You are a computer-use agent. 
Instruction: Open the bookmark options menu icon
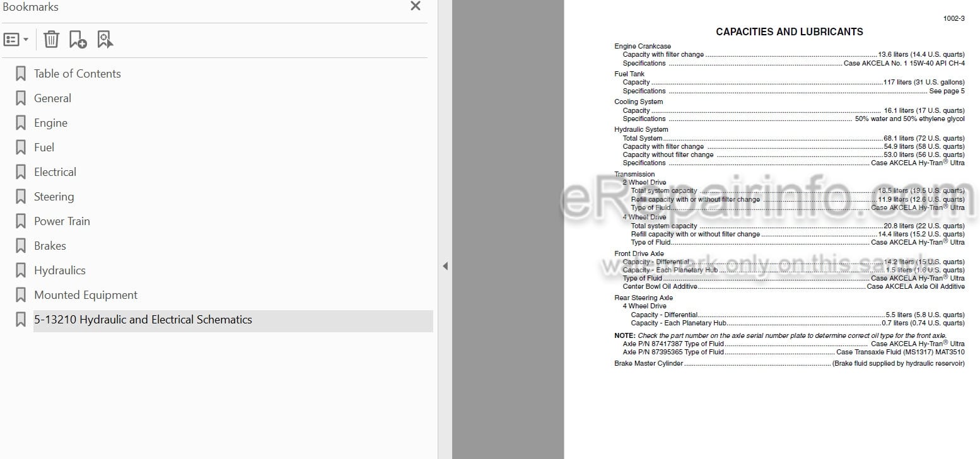(16, 40)
